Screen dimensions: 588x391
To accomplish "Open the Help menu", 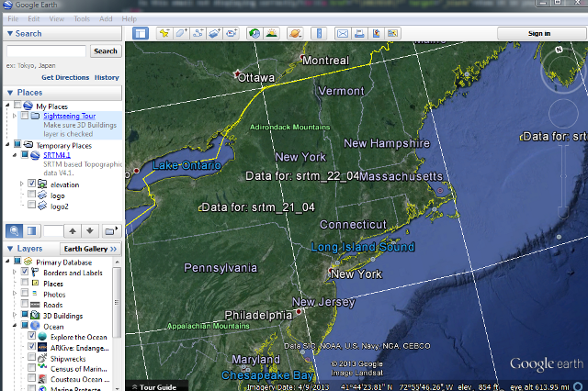I will point(129,18).
